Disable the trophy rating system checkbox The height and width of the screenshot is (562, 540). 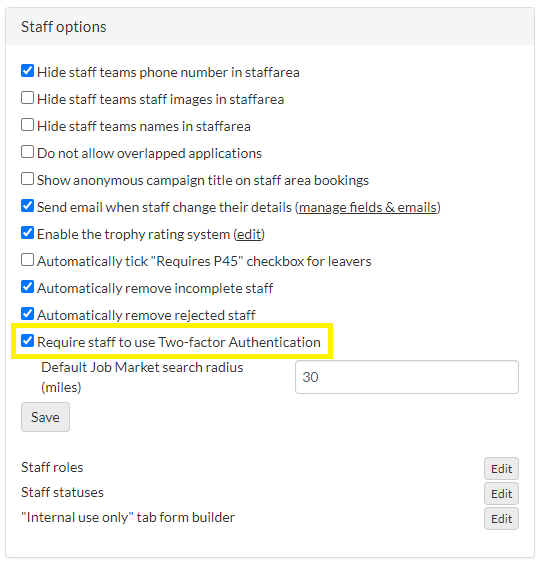point(28,233)
